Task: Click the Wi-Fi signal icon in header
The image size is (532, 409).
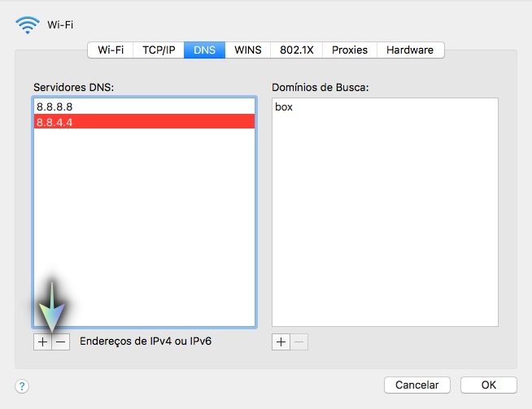Action: [x=27, y=24]
